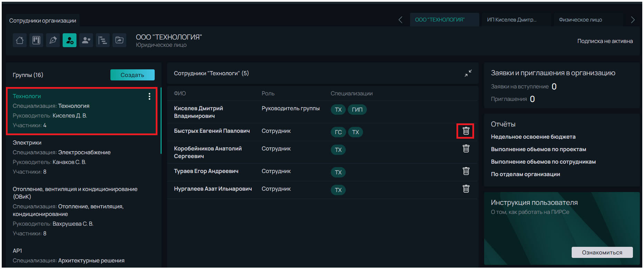The width and height of the screenshot is (644, 269).
Task: Open Недельное освоение бюджета report
Action: (533, 137)
